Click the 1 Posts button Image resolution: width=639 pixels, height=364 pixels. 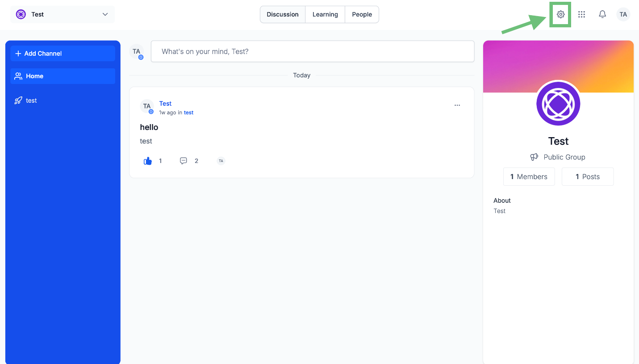588,177
